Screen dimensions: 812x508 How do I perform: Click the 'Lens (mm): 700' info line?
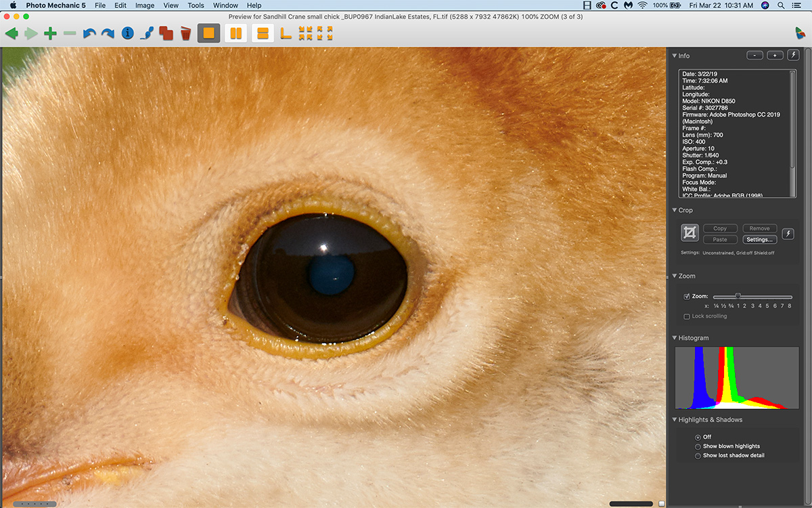[702, 135]
